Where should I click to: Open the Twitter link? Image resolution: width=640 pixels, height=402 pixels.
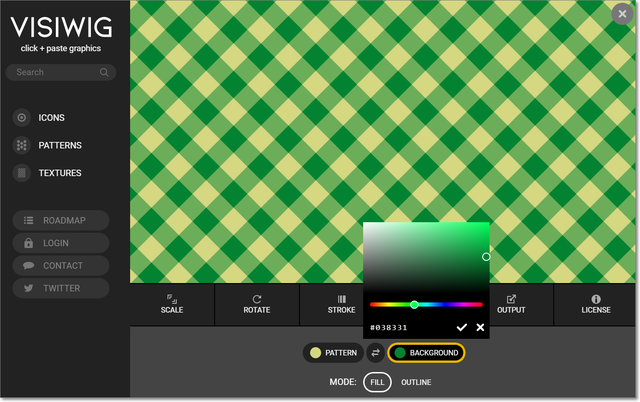click(x=61, y=288)
